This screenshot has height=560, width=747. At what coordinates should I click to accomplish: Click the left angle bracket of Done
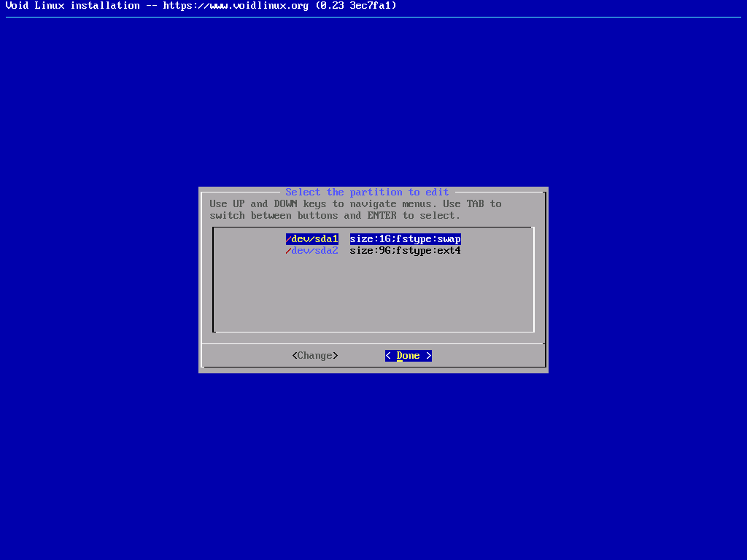(388, 356)
